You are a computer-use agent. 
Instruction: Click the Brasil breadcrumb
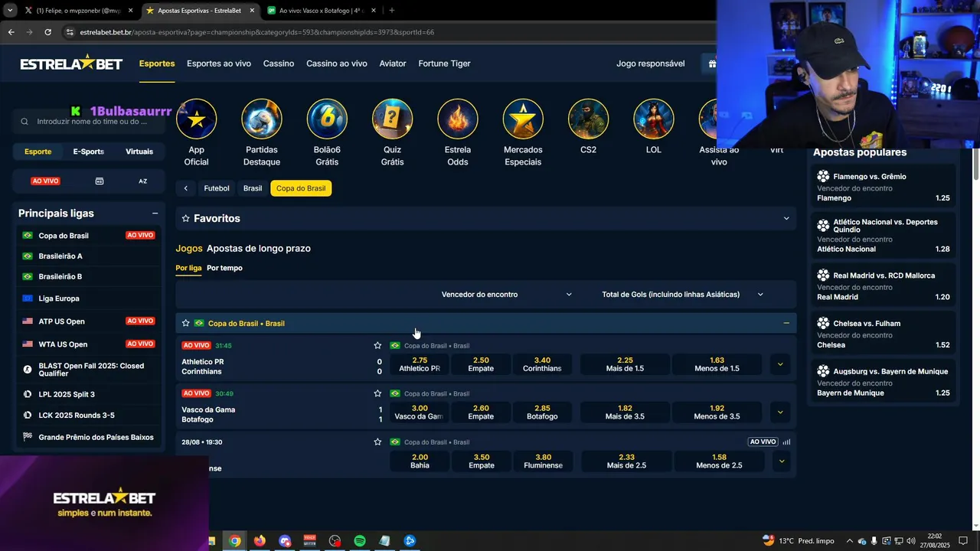[x=253, y=188]
